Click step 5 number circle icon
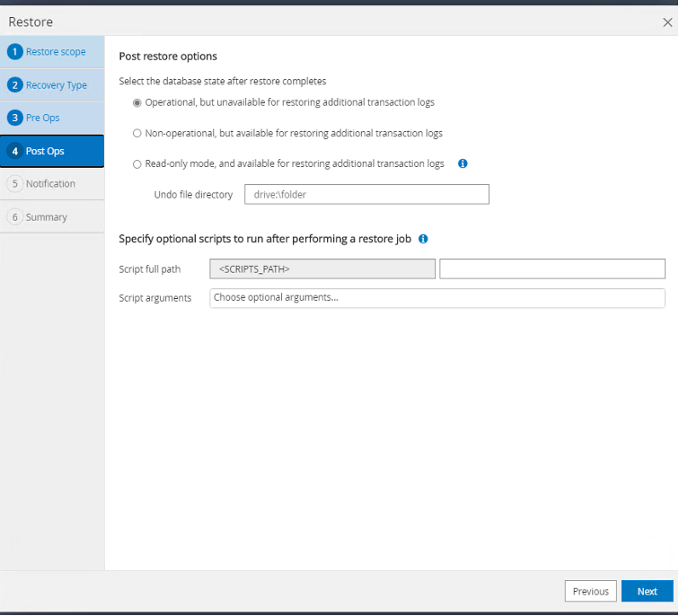The height and width of the screenshot is (616, 679). pos(14,184)
